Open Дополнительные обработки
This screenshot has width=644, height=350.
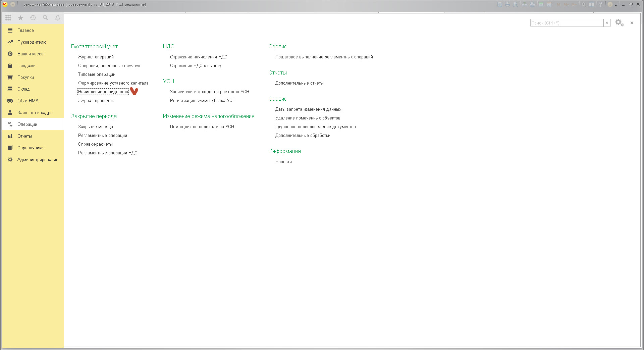[x=303, y=136]
